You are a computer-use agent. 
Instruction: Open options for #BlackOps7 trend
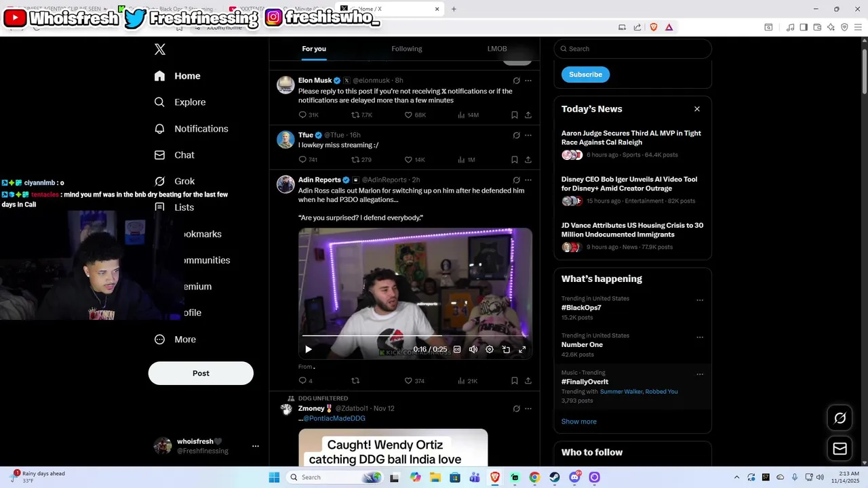click(x=700, y=300)
